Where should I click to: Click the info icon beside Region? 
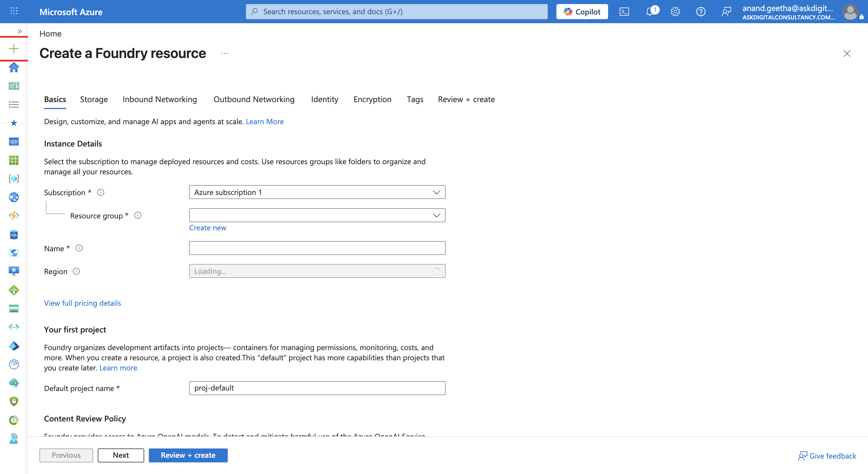point(77,271)
